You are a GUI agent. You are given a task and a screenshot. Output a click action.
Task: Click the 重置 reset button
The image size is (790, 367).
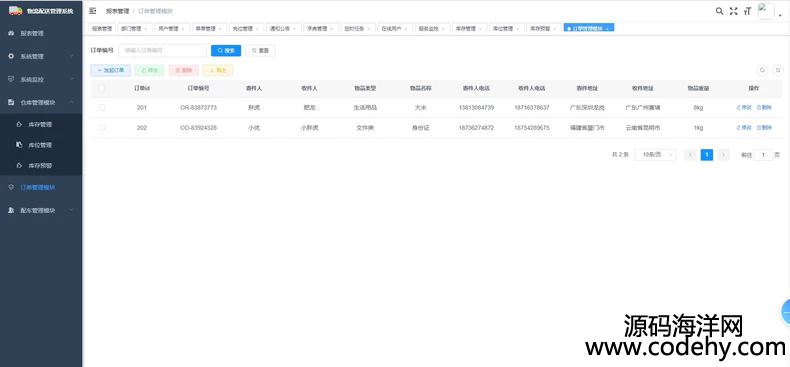click(260, 50)
